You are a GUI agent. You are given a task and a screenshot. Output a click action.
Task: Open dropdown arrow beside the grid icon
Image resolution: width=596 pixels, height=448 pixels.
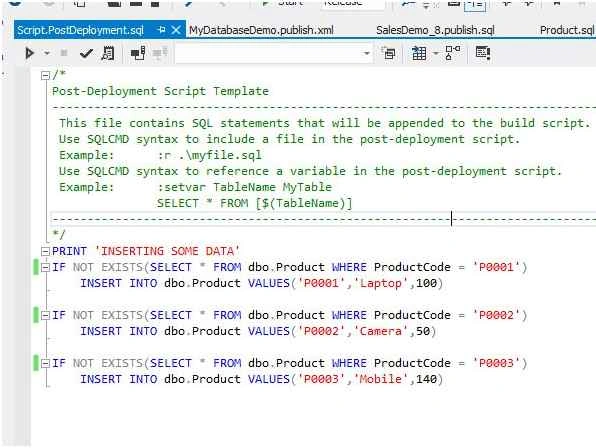(436, 53)
